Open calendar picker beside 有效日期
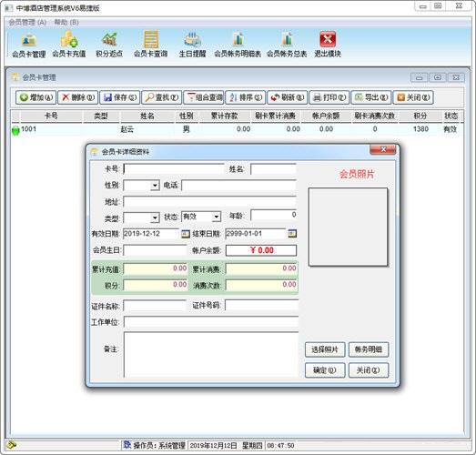 click(185, 234)
